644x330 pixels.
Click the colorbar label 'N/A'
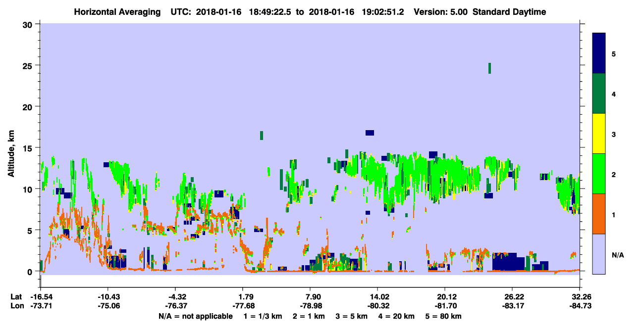(x=617, y=255)
